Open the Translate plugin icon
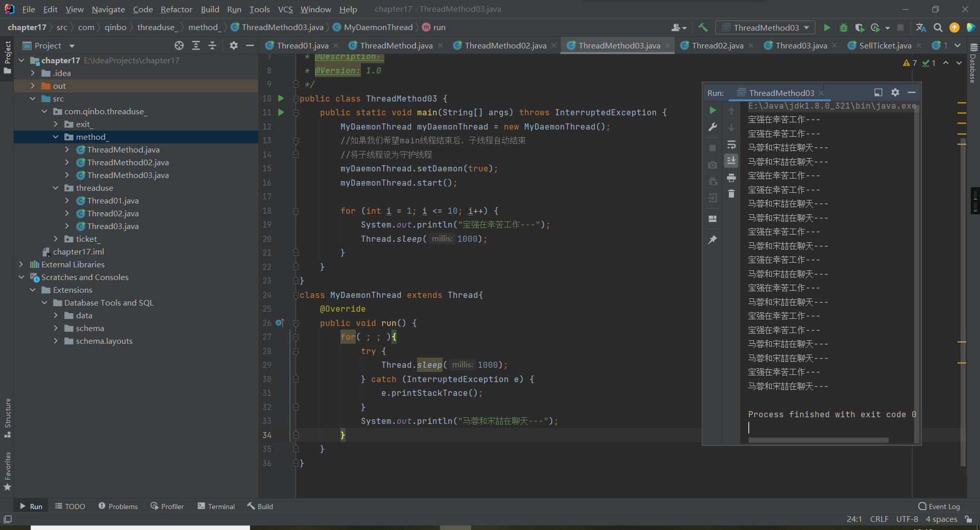This screenshot has height=530, width=980. click(921, 28)
